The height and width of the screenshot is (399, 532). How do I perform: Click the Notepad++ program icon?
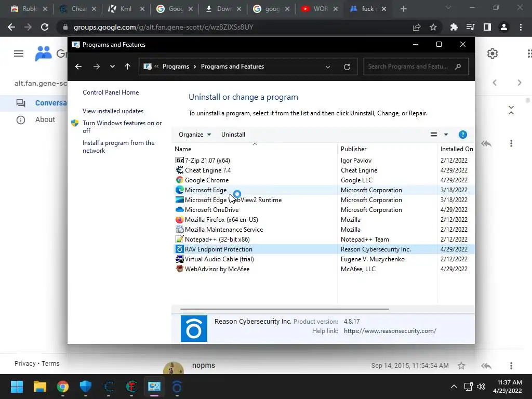pyautogui.click(x=179, y=239)
